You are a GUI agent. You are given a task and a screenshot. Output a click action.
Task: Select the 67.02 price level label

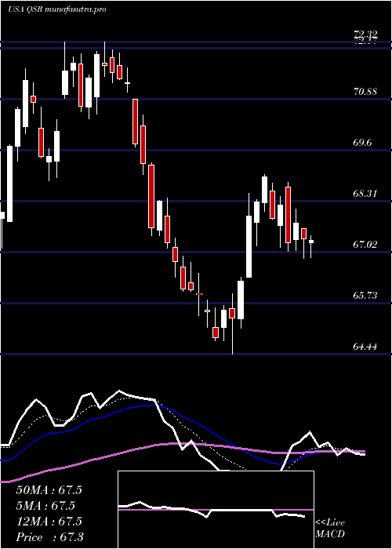(365, 245)
